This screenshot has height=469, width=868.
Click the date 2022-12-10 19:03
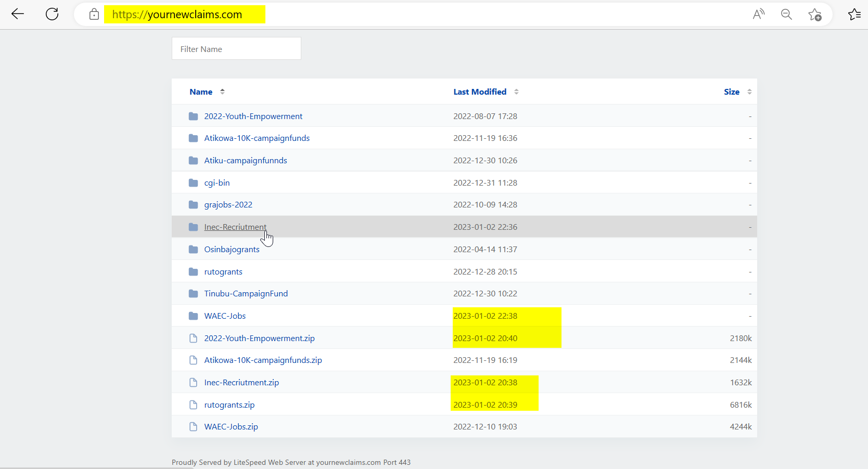click(486, 426)
